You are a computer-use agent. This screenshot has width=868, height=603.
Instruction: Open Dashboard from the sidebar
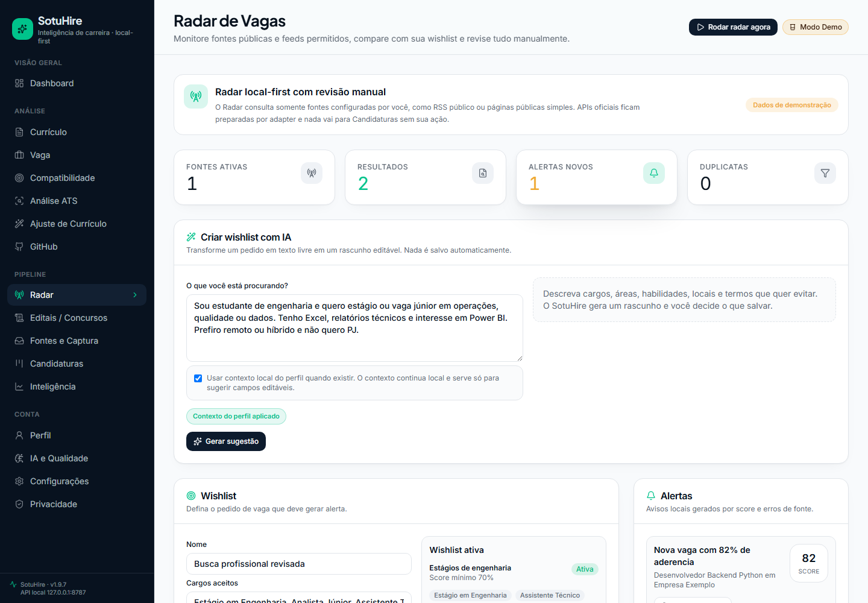pos(77,83)
